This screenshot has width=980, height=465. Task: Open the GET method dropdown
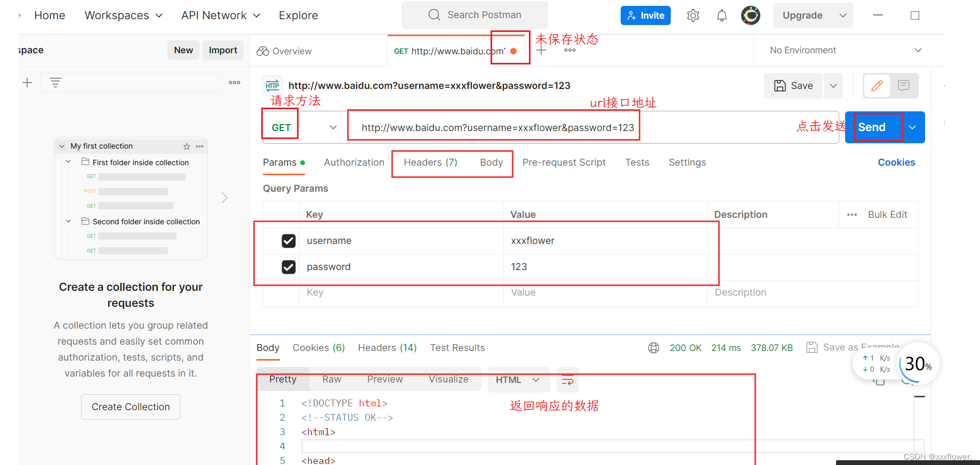304,127
